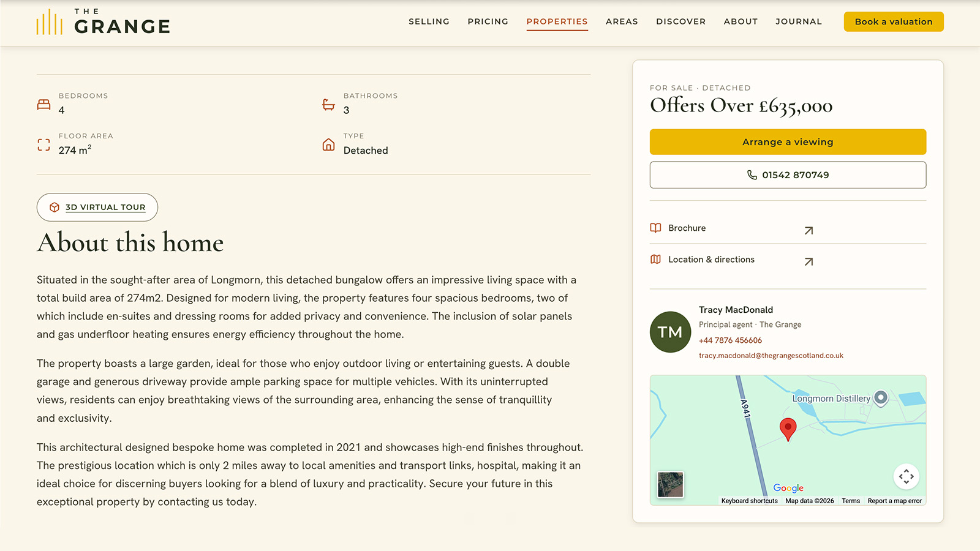
Task: Click the cube icon in 3D Virtual Tour
Action: coord(55,208)
